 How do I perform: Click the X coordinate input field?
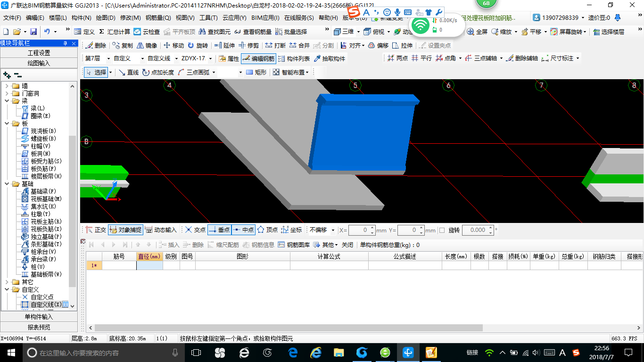pyautogui.click(x=362, y=230)
